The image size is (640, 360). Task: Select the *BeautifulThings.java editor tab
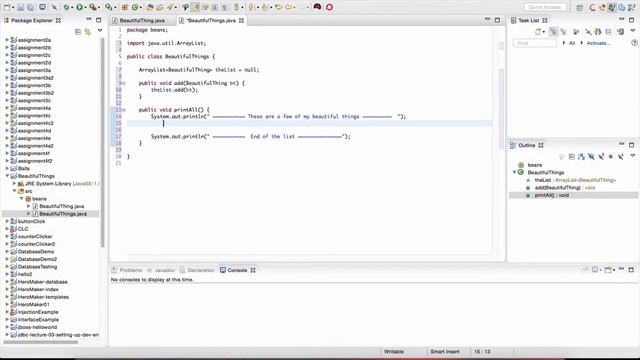[x=211, y=20]
